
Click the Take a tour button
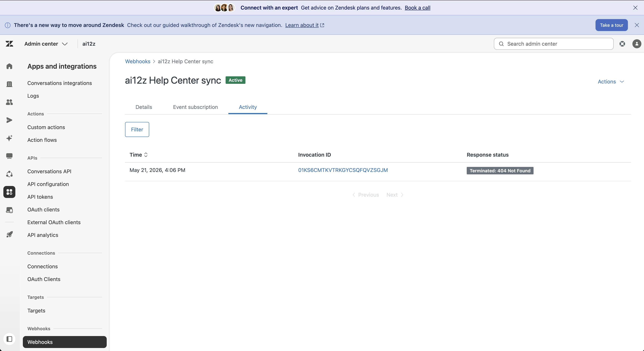coord(611,25)
